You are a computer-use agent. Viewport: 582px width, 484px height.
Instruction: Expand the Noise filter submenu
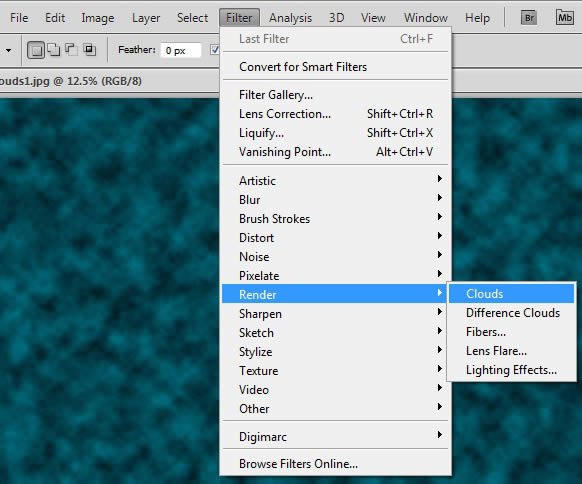click(x=336, y=256)
